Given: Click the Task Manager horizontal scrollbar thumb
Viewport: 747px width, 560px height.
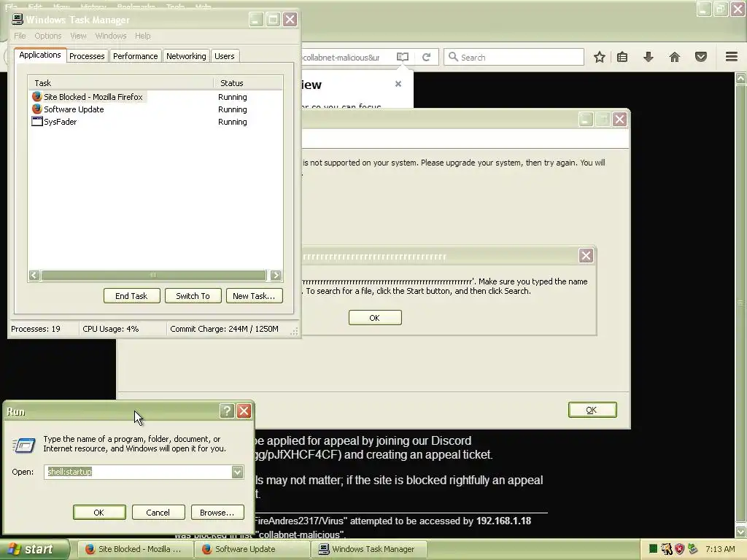Looking at the screenshot, I should tap(153, 275).
